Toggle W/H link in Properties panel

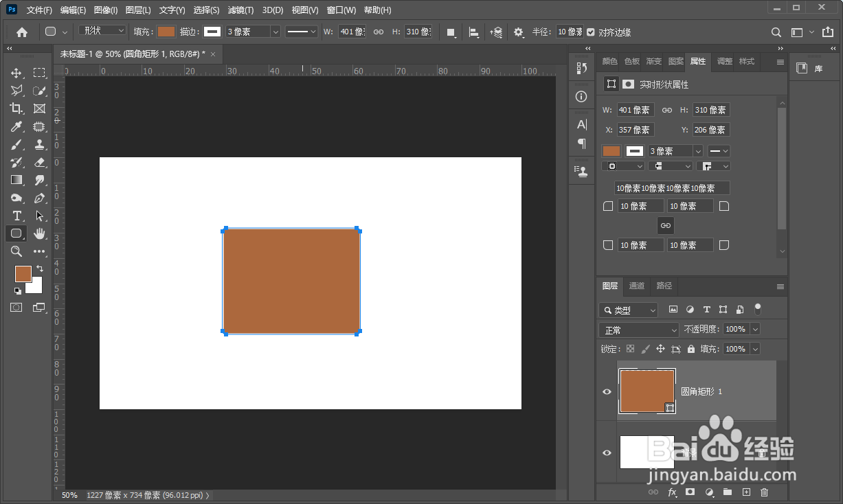(666, 110)
